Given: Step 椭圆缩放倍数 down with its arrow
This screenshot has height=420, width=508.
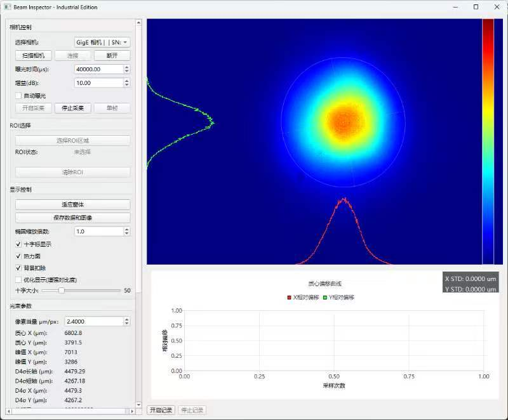Looking at the screenshot, I should 126,233.
